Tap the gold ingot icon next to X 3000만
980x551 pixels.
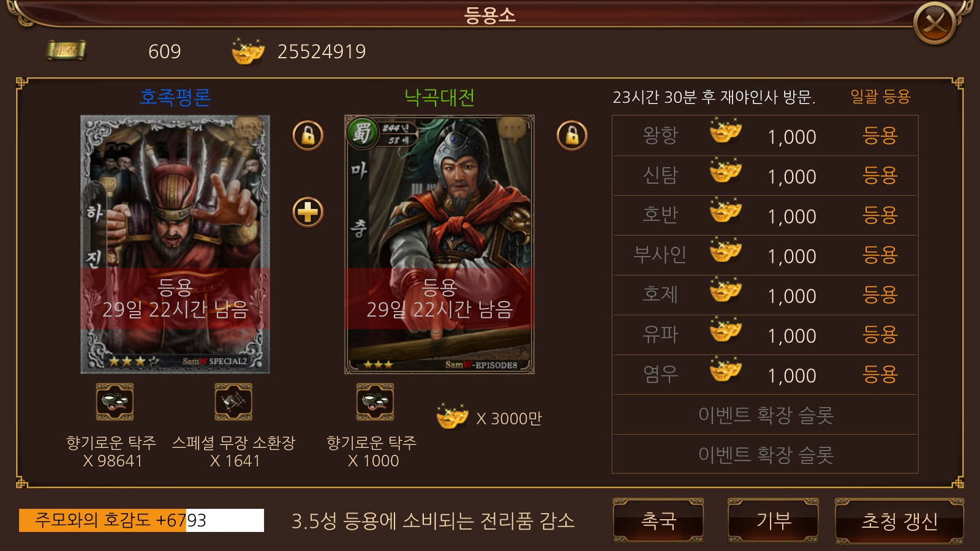point(453,416)
